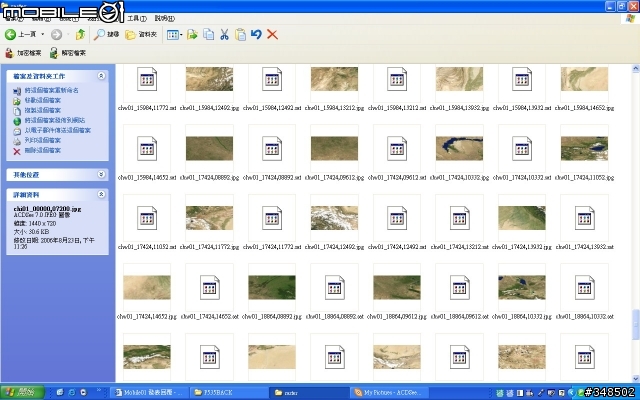Switch to F535BACK folder in taskbar
The width and height of the screenshot is (640, 400).
point(229,393)
